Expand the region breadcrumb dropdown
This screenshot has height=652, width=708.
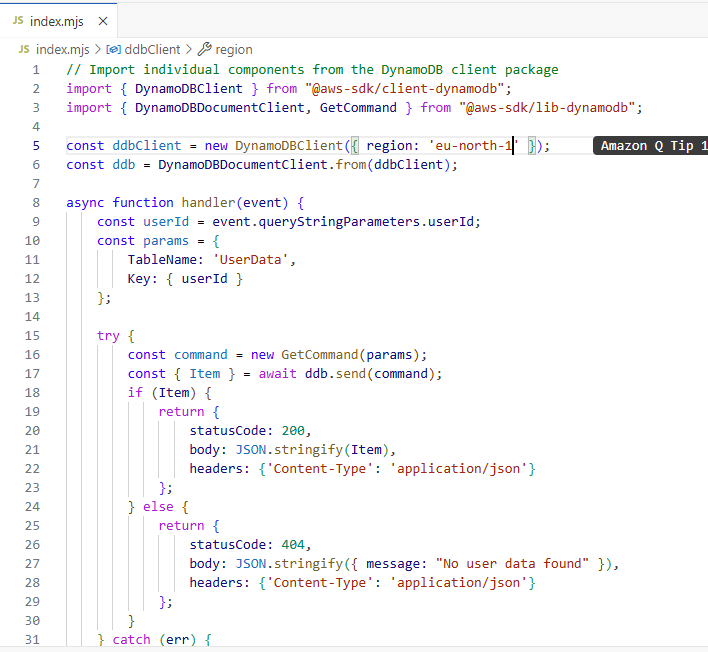[x=234, y=49]
